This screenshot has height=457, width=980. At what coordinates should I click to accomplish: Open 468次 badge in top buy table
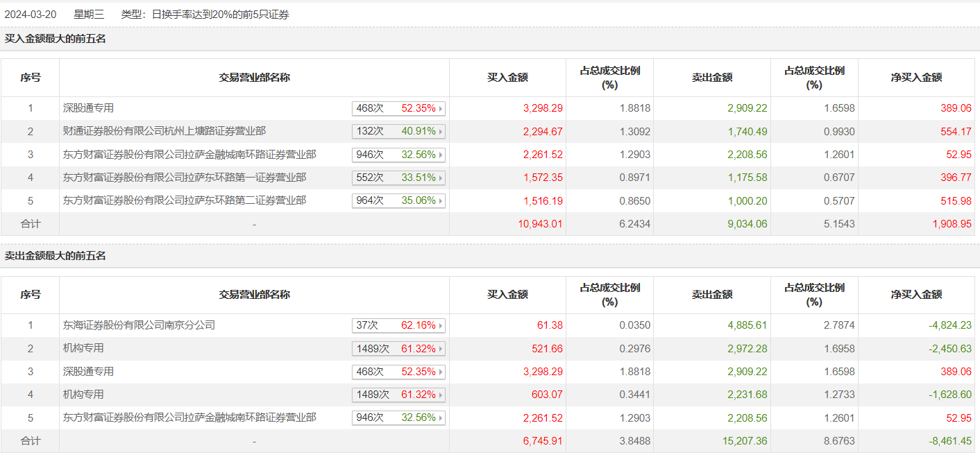pos(398,108)
